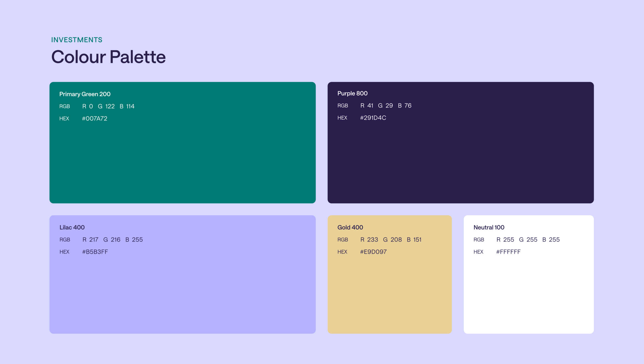The height and width of the screenshot is (364, 644).
Task: Click the #E9D097 hex value
Action: point(373,252)
